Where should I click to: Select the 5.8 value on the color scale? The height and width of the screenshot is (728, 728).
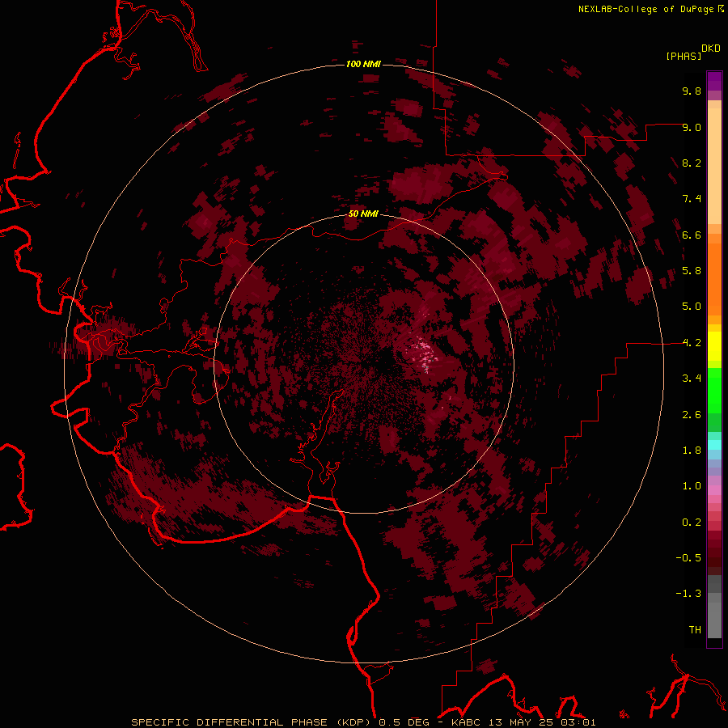pyautogui.click(x=692, y=271)
